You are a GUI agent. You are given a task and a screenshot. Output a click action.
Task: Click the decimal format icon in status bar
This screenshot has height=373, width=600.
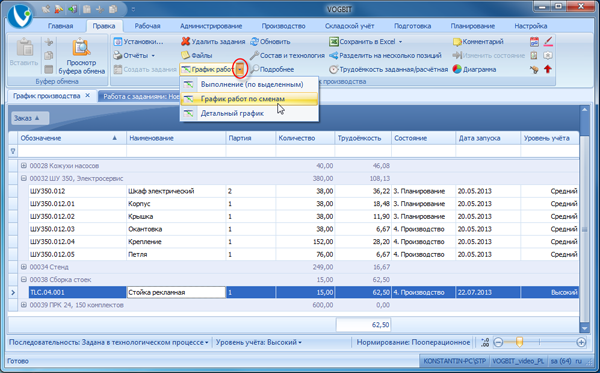[485, 342]
